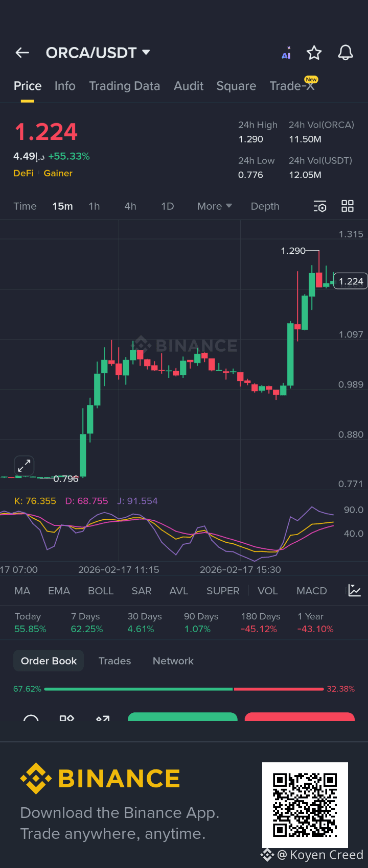Open the indicator chart icon
This screenshot has height=868, width=368.
(354, 591)
